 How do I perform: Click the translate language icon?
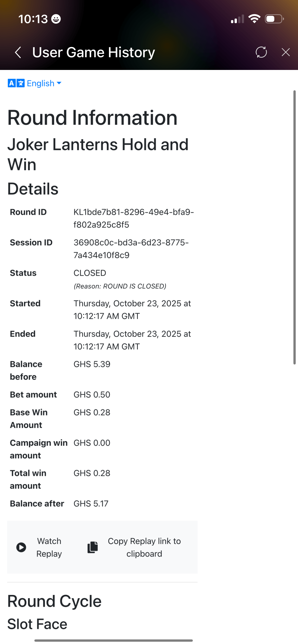pos(16,83)
